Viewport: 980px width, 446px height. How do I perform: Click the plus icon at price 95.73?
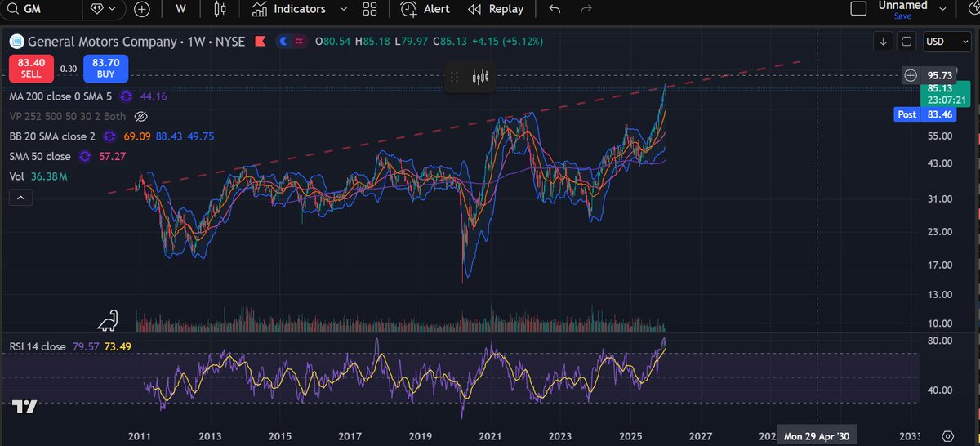[x=911, y=75]
